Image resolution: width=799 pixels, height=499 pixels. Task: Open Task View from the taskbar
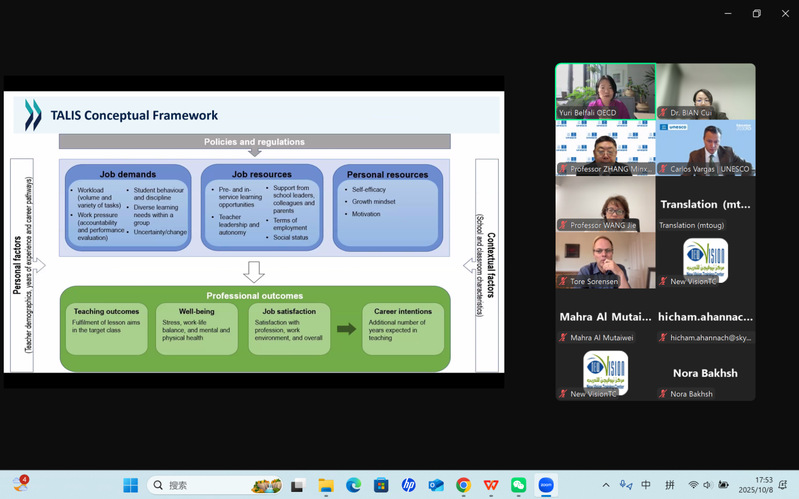coord(297,485)
